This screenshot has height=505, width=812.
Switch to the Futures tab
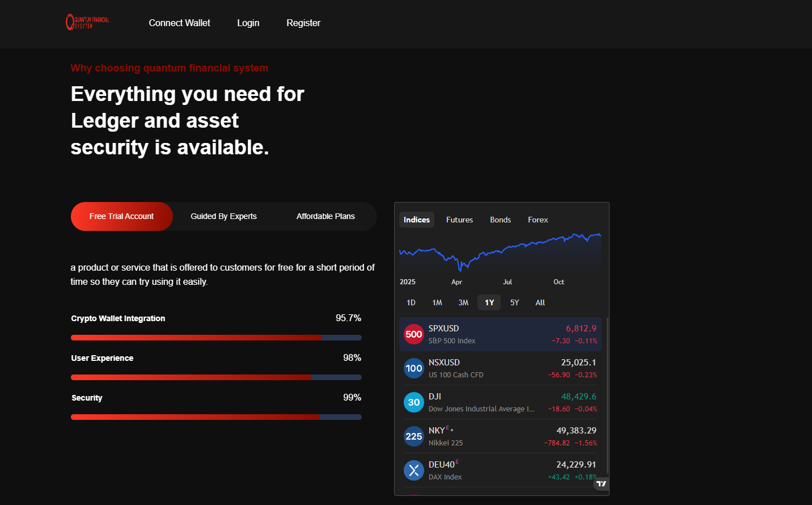tap(459, 220)
